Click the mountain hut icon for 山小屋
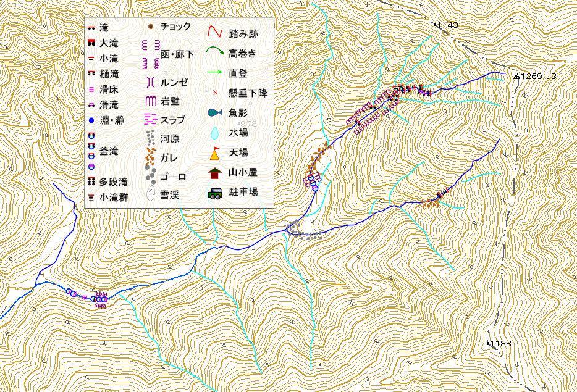 215,173
